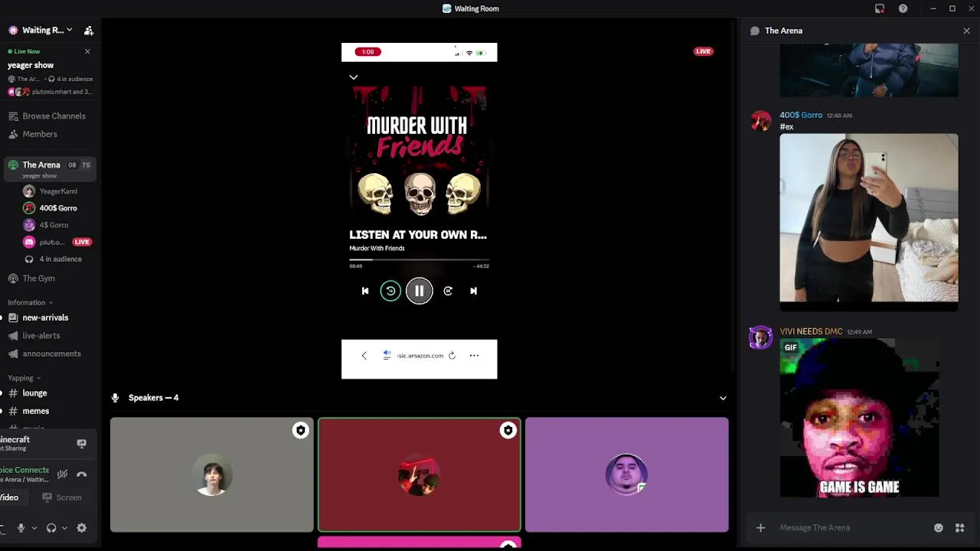Click the Murder With Friends cover art
Viewport: 980px width, 551px height.
[419, 151]
